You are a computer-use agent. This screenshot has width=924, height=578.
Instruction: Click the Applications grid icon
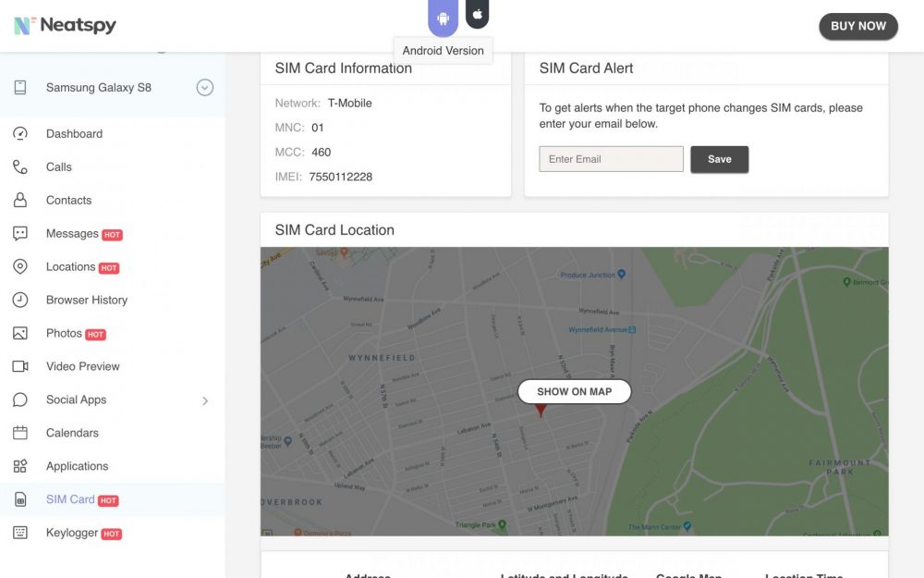pyautogui.click(x=20, y=466)
